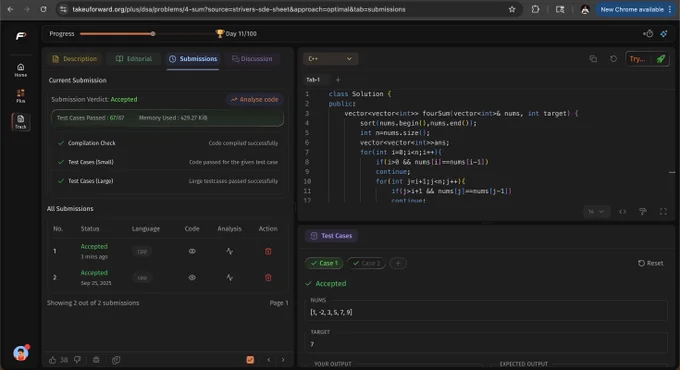Expand the font size dropdown in editor

point(596,211)
